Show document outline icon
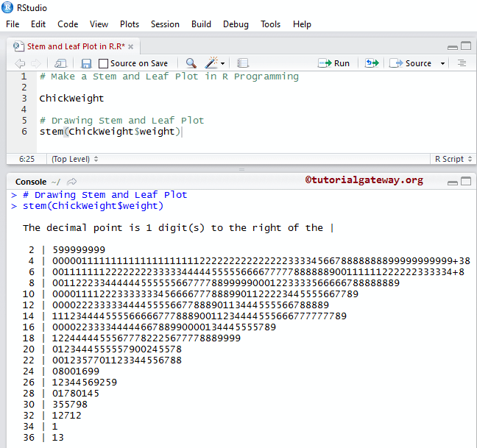477x448 pixels. [462, 63]
